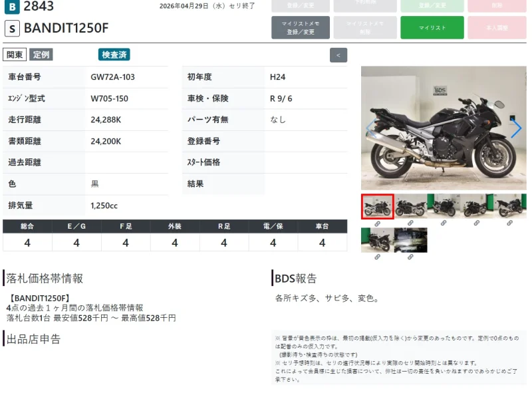Click the greyed-out マイリストメモ 削除 button

click(365, 27)
